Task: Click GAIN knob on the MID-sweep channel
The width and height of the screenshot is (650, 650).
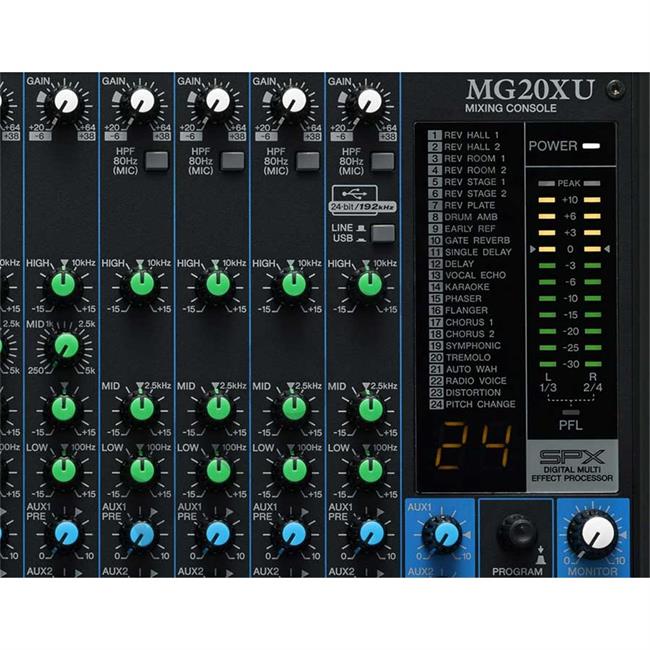Action: [x=66, y=102]
